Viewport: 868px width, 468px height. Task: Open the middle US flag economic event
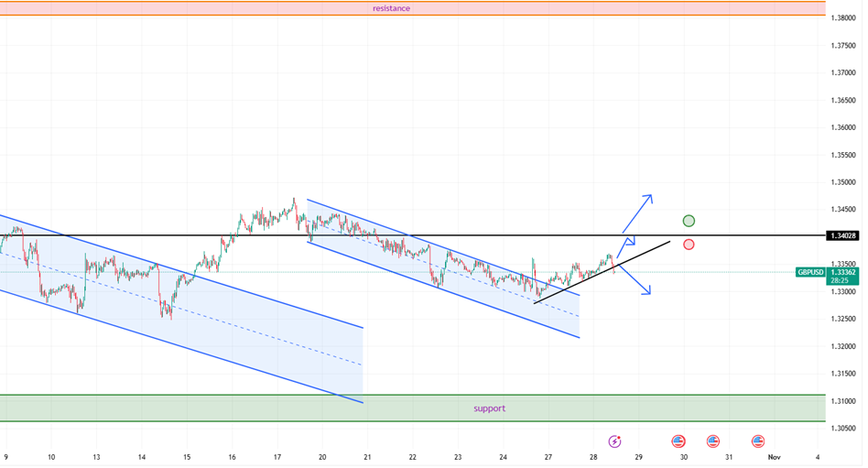pos(712,441)
